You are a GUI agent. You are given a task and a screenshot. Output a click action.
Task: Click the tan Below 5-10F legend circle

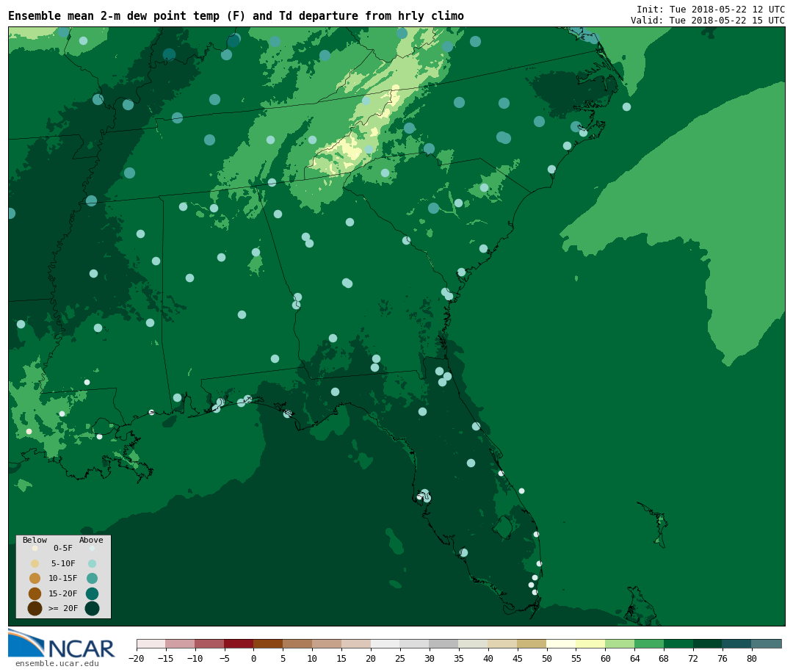35,564
